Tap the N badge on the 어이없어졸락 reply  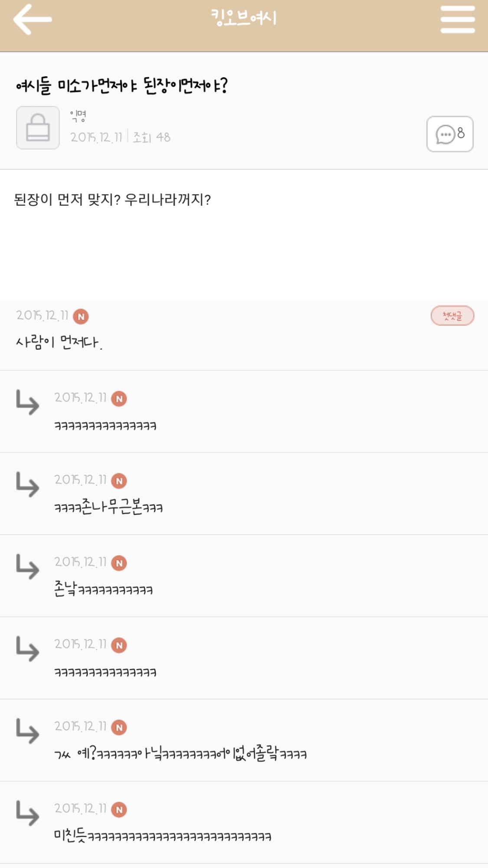(x=119, y=727)
